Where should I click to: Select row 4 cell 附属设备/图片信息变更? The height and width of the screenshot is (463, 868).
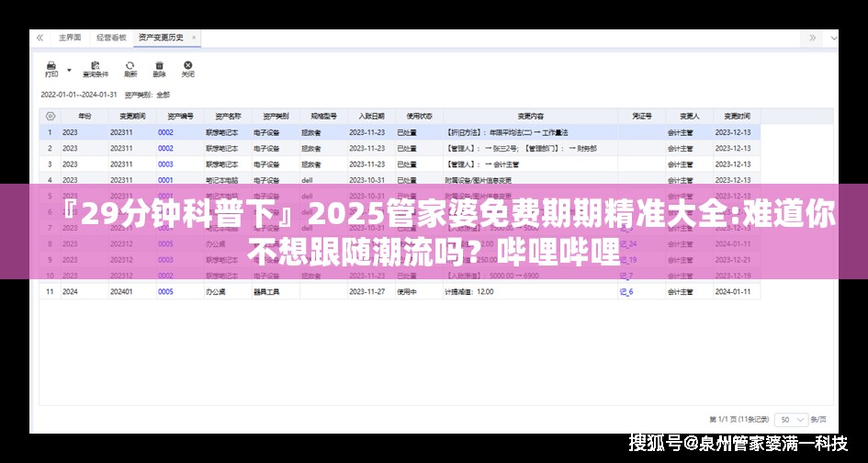(530, 180)
